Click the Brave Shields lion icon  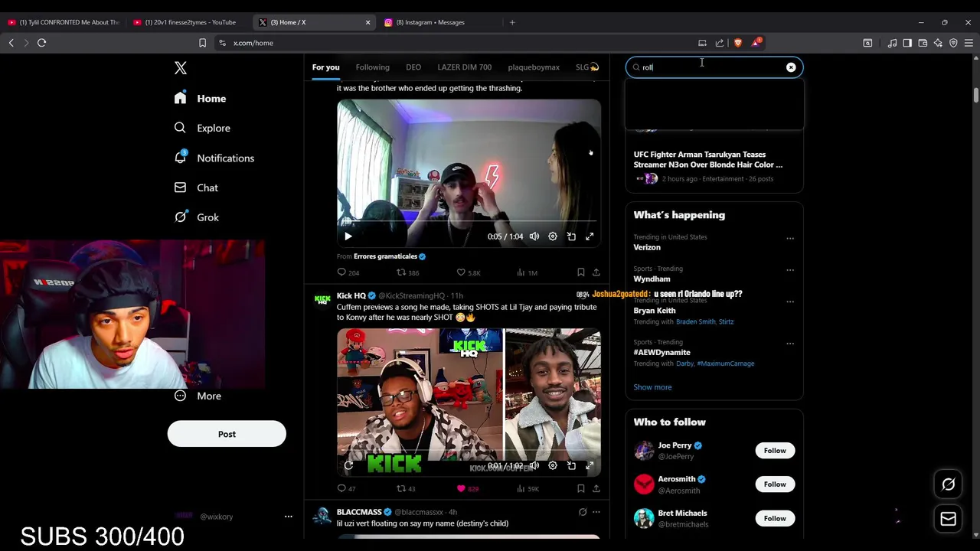737,43
